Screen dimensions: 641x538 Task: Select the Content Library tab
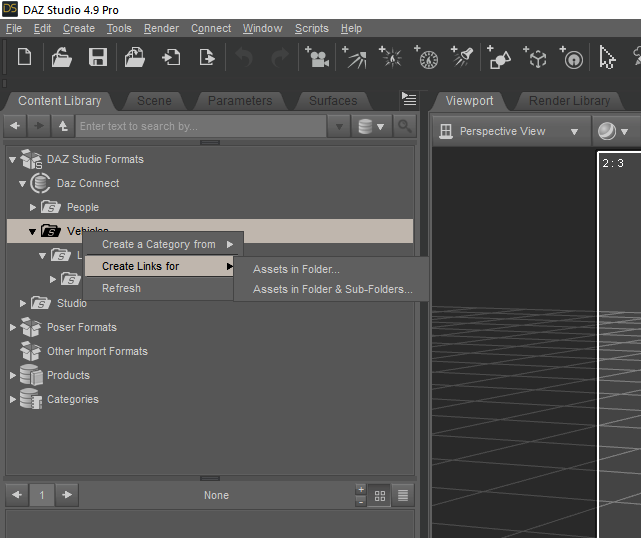(x=60, y=101)
